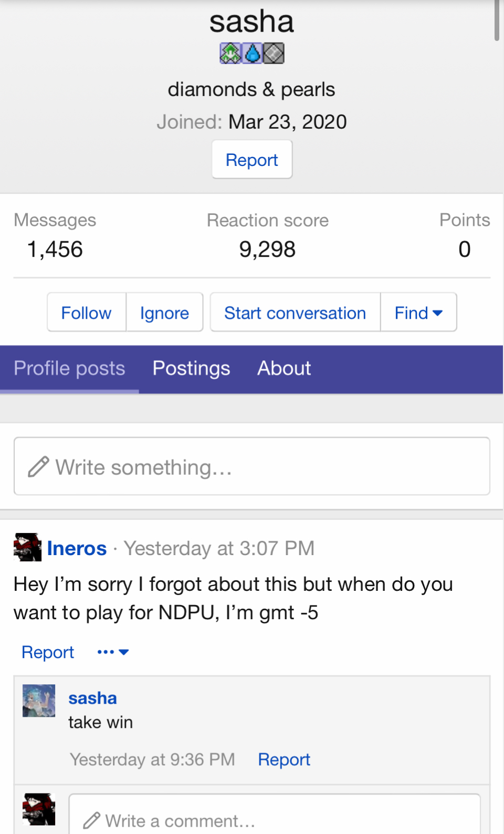Switch to the Postings tab

(191, 369)
